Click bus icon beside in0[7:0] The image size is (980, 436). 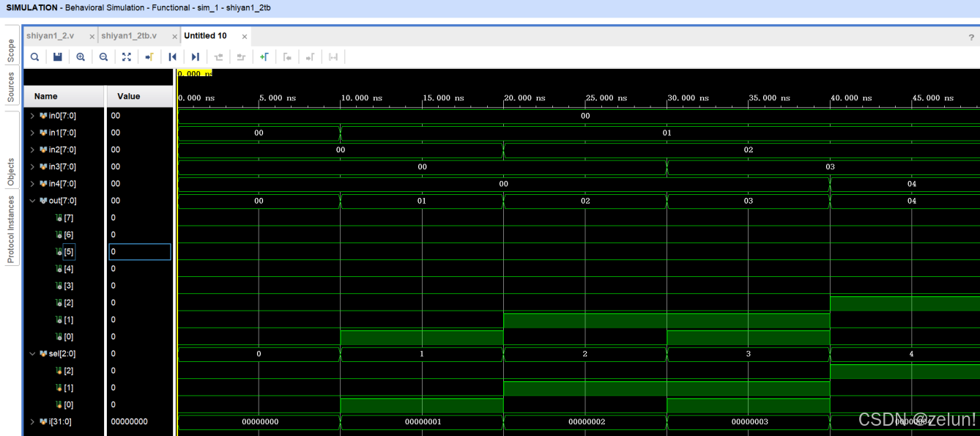(43, 116)
